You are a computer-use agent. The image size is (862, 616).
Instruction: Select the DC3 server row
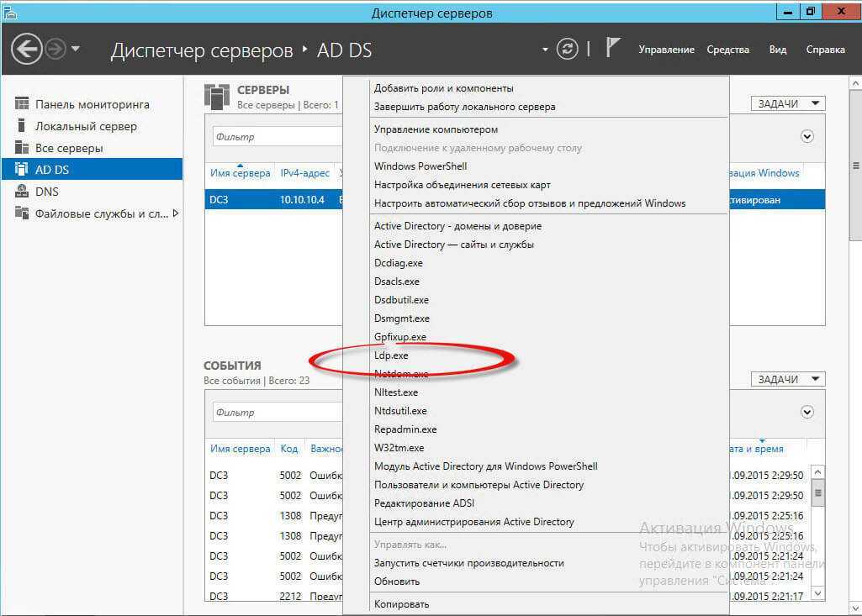tap(274, 199)
